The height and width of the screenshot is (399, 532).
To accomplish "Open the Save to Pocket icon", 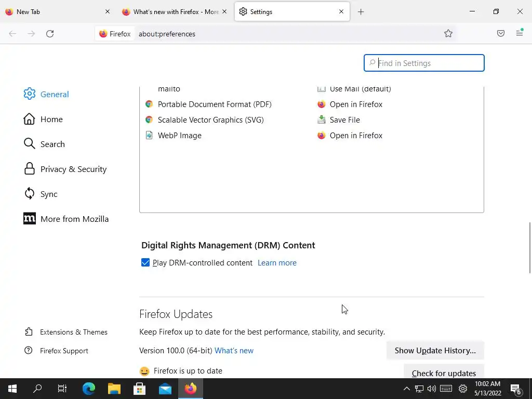I will [500, 33].
